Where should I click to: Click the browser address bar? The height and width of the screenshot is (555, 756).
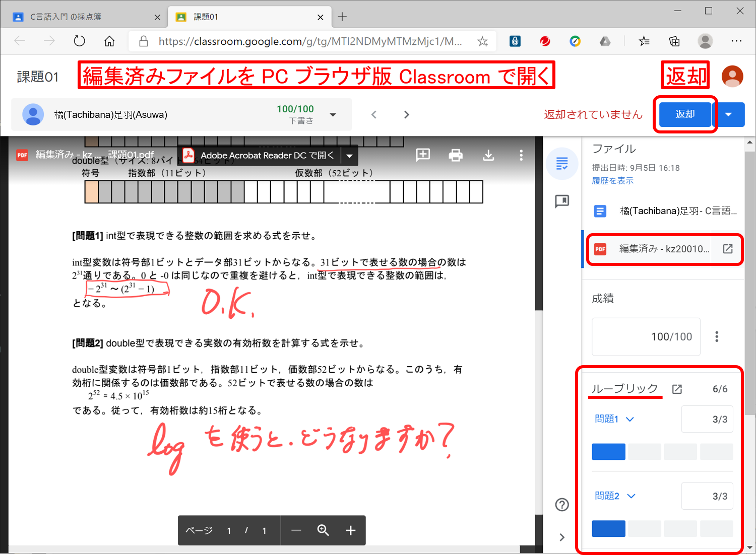[x=310, y=41]
